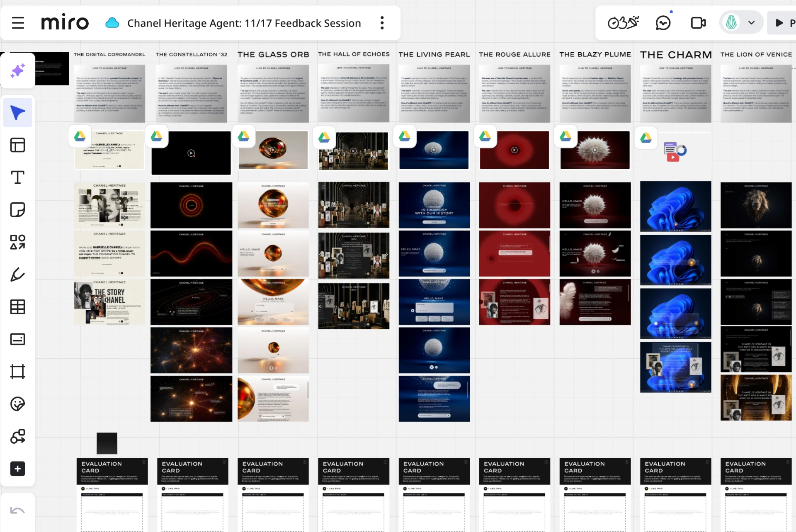Select 'I like this' under The Glass Orb

coord(251,488)
